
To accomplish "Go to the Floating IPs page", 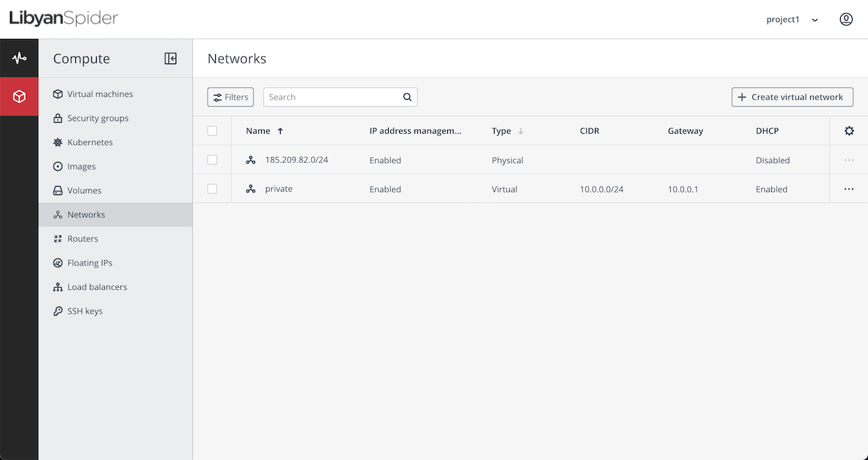I will 89,263.
